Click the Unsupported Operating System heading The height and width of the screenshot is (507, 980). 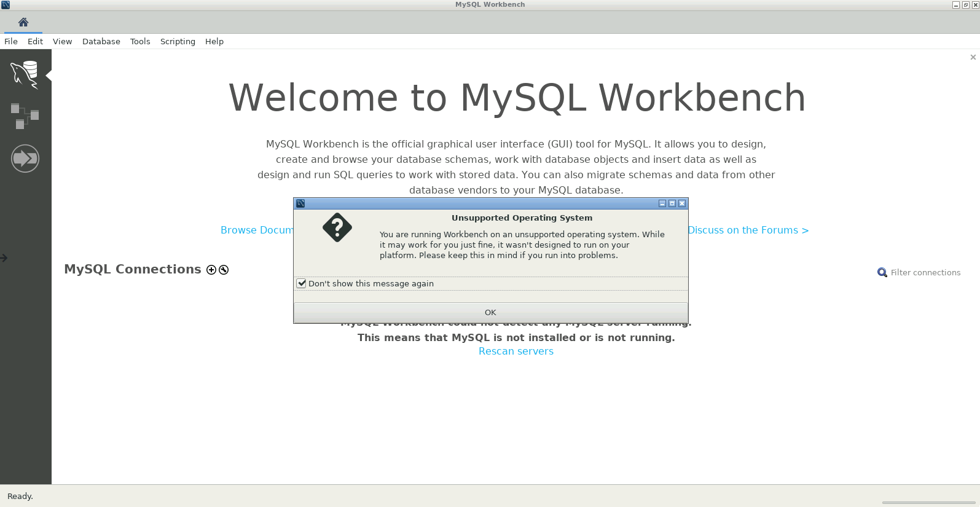(x=522, y=218)
